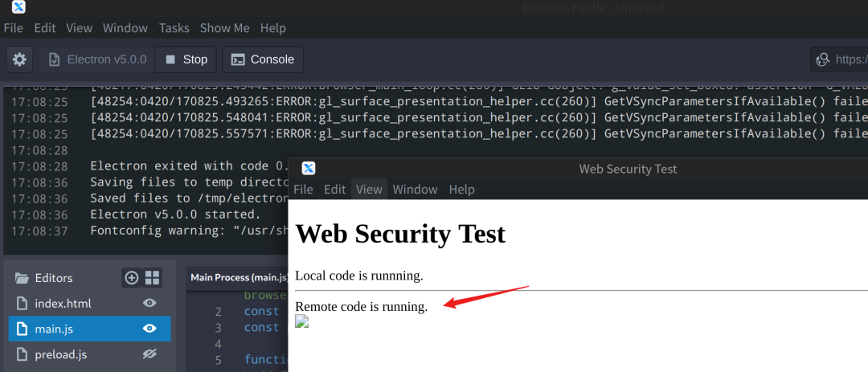Viewport: 868px width, 372px height.
Task: Click the Main Process (main.js) editor title
Action: pos(240,277)
